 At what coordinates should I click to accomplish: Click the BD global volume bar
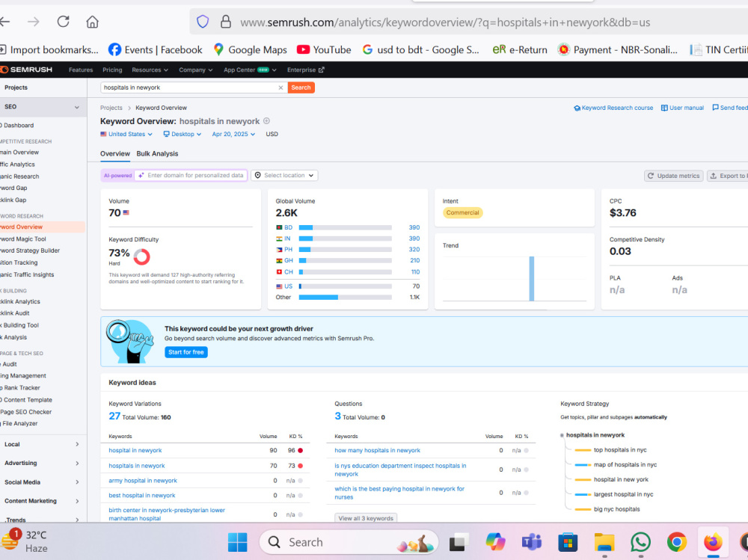[x=345, y=227]
